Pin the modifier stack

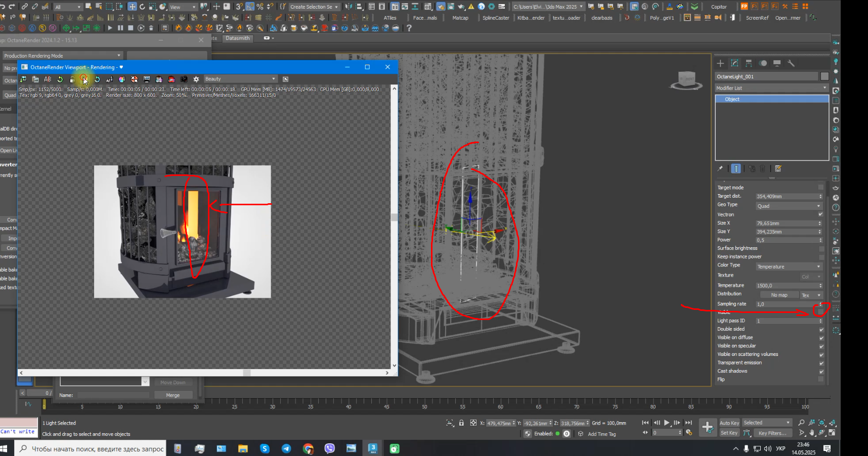tap(720, 169)
